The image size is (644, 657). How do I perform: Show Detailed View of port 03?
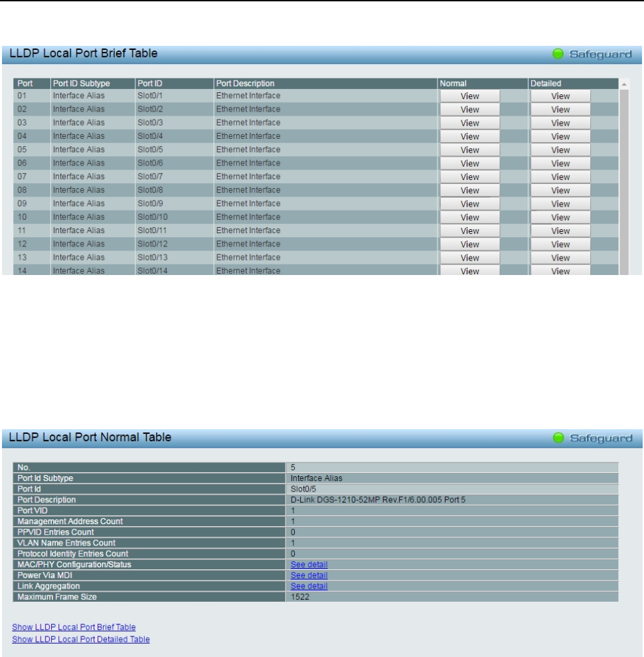coord(560,123)
